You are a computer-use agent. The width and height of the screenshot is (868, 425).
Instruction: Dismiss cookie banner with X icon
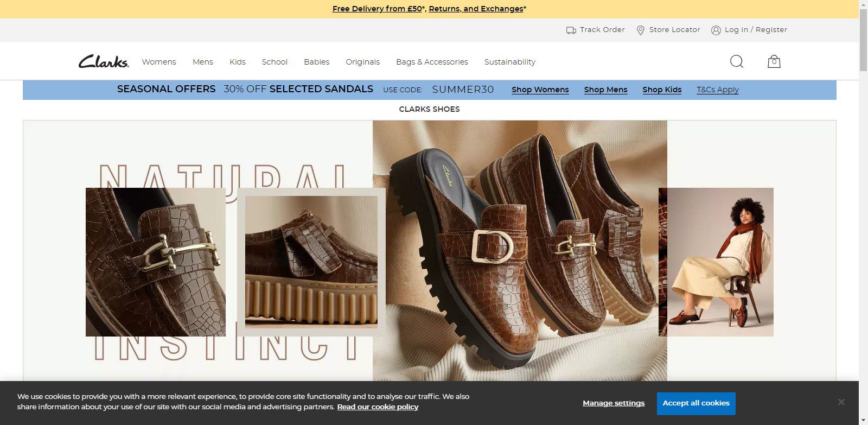tap(841, 402)
